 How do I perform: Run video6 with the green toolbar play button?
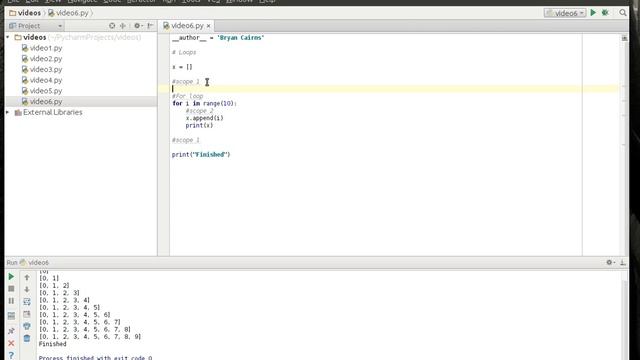[x=593, y=13]
